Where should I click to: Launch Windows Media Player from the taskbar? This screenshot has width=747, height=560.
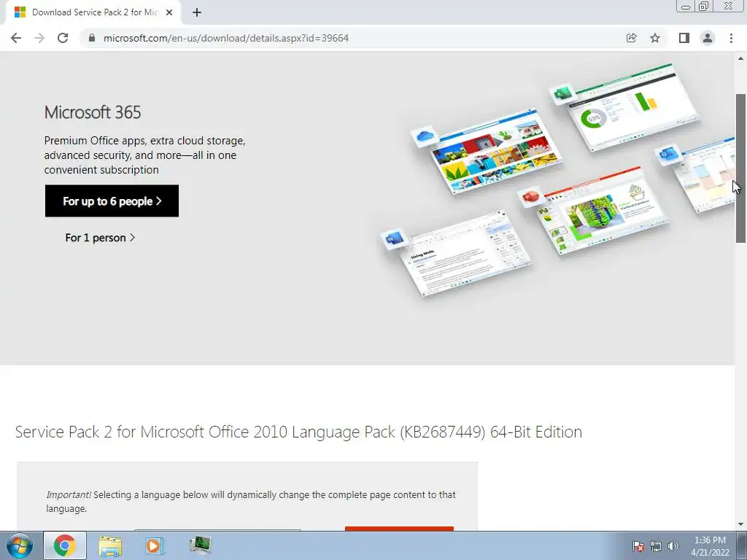coord(155,545)
